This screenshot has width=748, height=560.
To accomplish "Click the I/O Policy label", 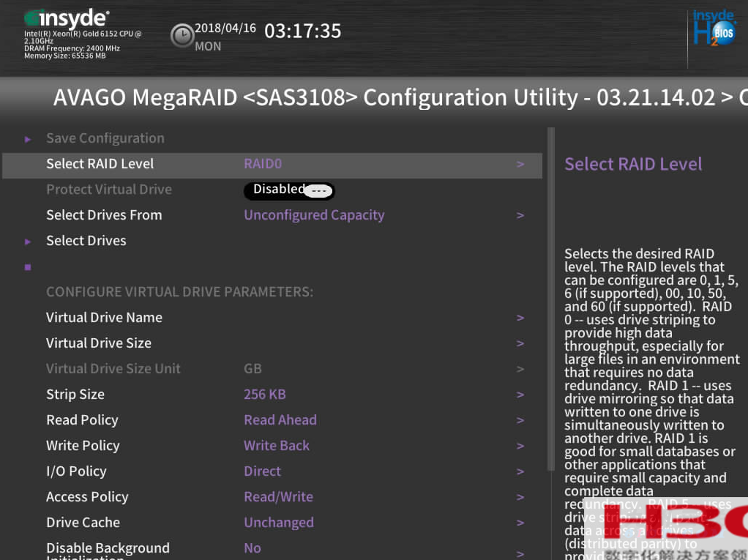I will [76, 471].
